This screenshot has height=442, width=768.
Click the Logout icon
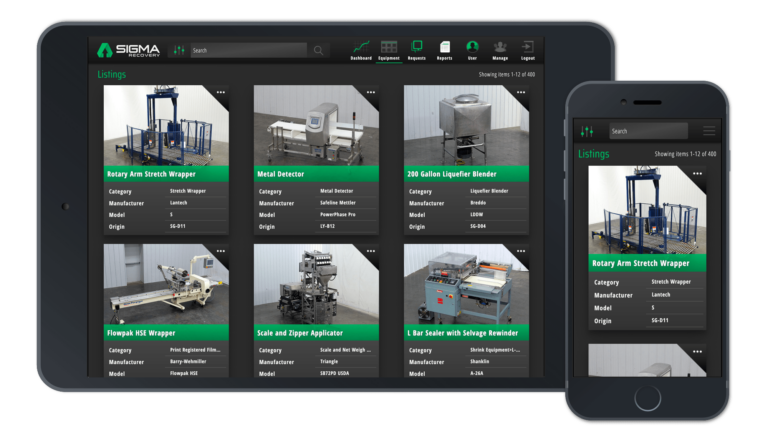tap(527, 47)
